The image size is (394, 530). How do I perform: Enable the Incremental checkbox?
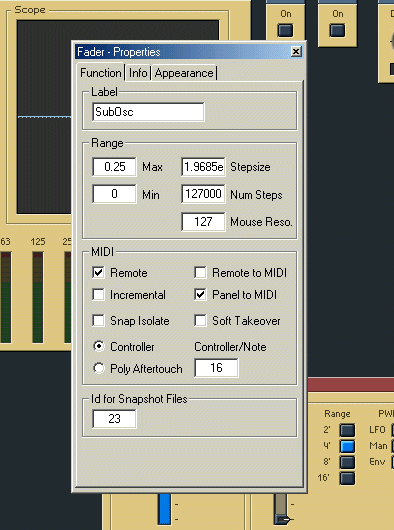pyautogui.click(x=98, y=294)
